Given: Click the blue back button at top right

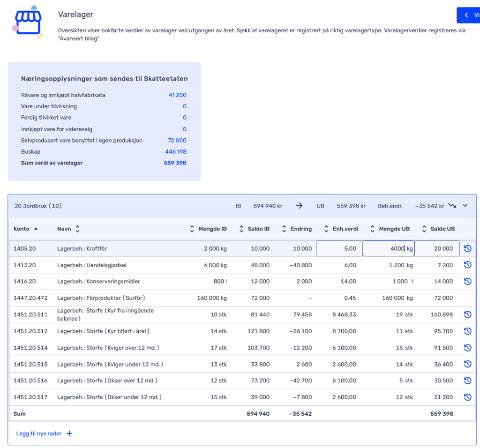Looking at the screenshot, I should click(468, 15).
